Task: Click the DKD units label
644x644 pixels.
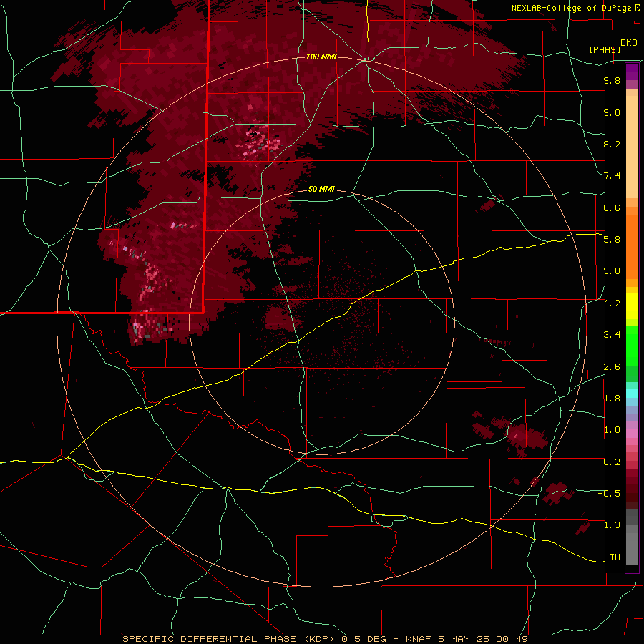Action: (629, 43)
